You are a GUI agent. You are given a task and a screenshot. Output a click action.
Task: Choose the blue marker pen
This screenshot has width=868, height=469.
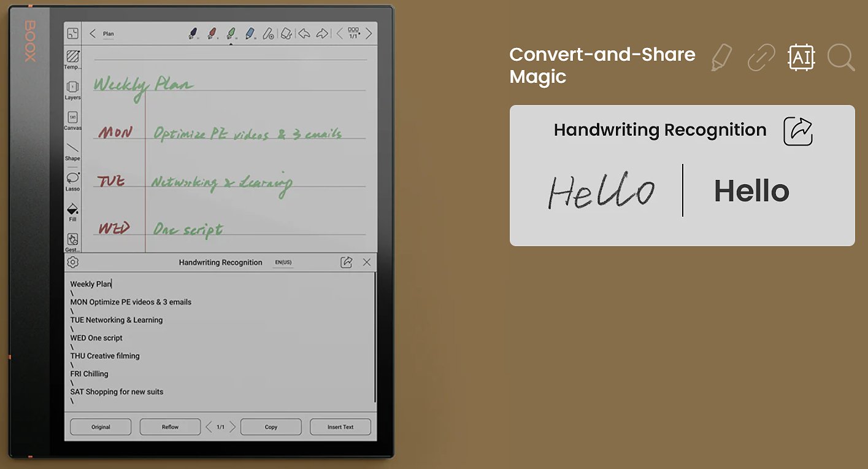click(250, 34)
